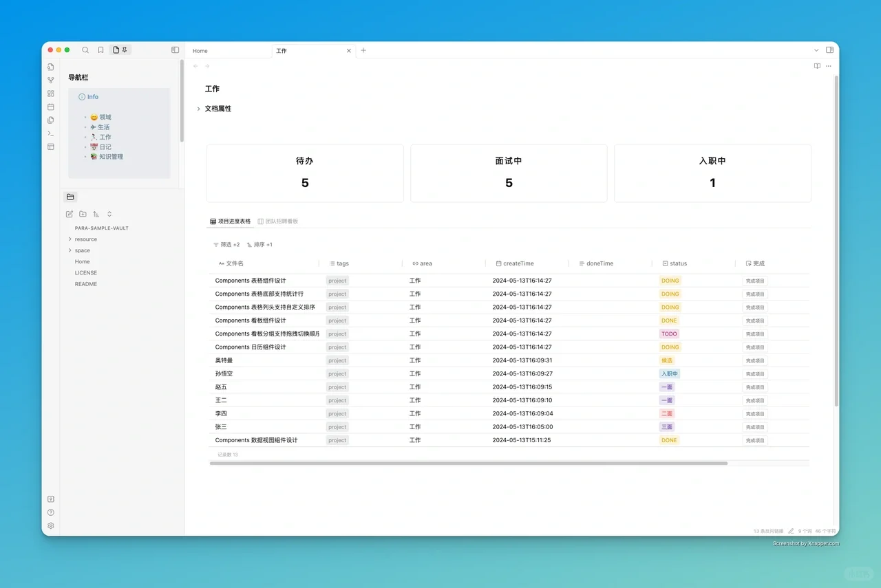Change sort order in file explorer
The width and height of the screenshot is (881, 588).
96,214
